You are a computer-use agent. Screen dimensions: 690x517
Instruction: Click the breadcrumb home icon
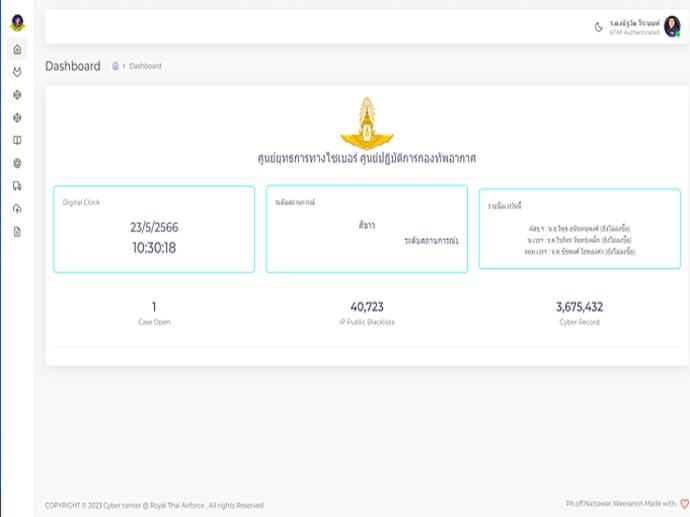pos(116,66)
